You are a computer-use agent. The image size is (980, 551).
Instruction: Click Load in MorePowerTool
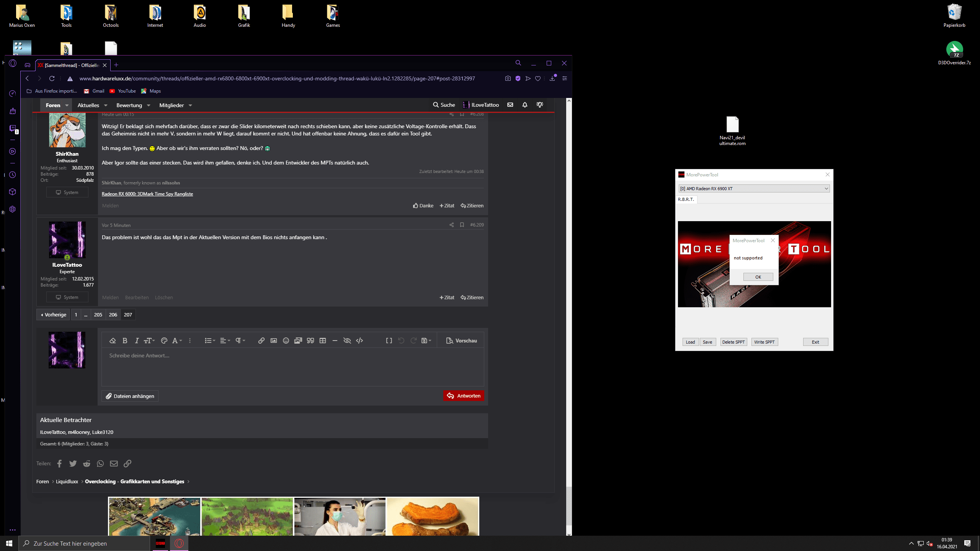(690, 342)
